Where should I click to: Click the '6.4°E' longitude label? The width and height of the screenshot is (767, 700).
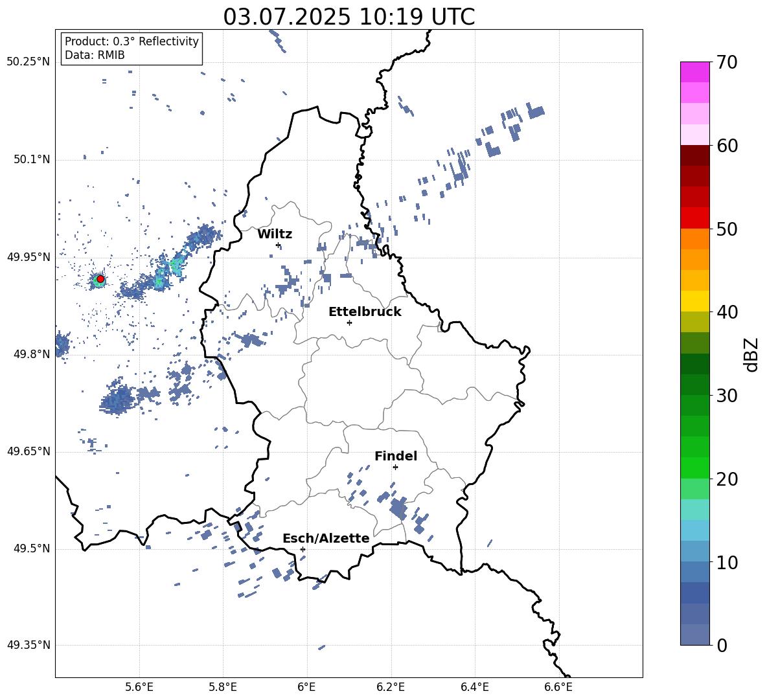[474, 687]
